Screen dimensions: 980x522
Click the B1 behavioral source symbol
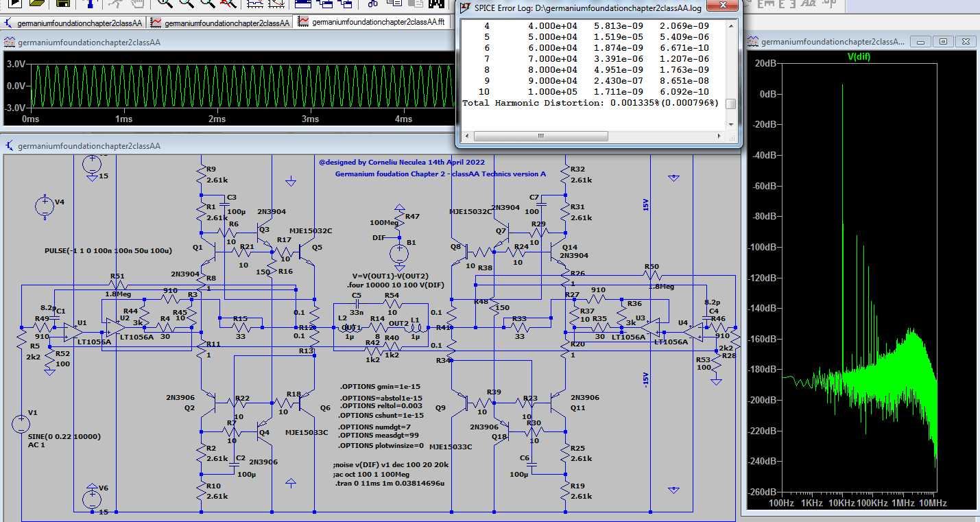point(399,254)
